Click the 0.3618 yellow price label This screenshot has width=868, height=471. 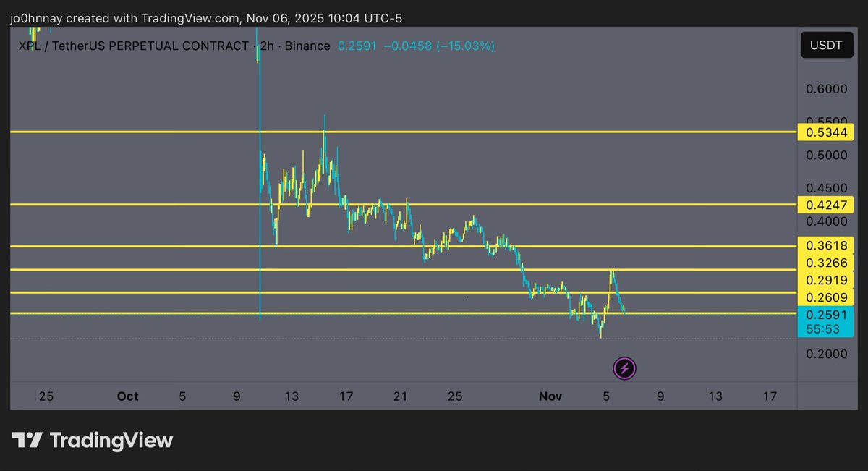[825, 245]
